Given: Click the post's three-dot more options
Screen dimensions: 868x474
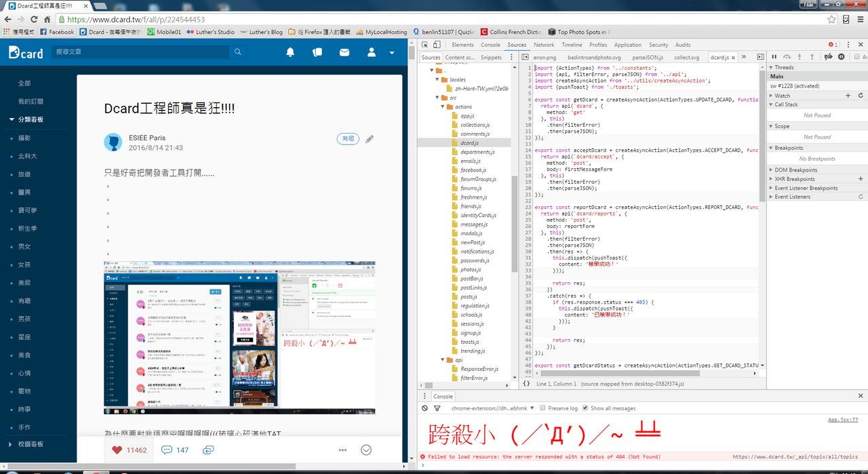Looking at the screenshot, I should [x=343, y=450].
